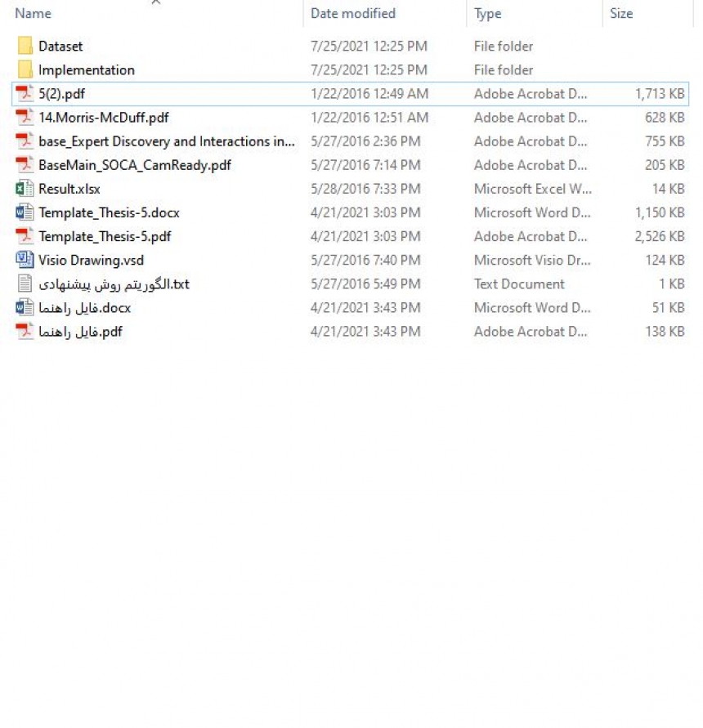Image resolution: width=703 pixels, height=728 pixels.
Task: Click the date 1/22/2016 12:51 AM
Action: [369, 117]
